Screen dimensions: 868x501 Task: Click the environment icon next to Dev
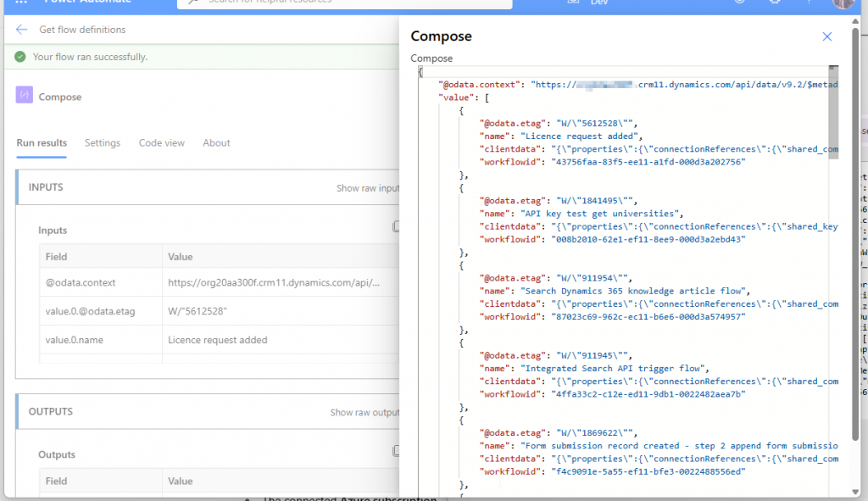[574, 3]
